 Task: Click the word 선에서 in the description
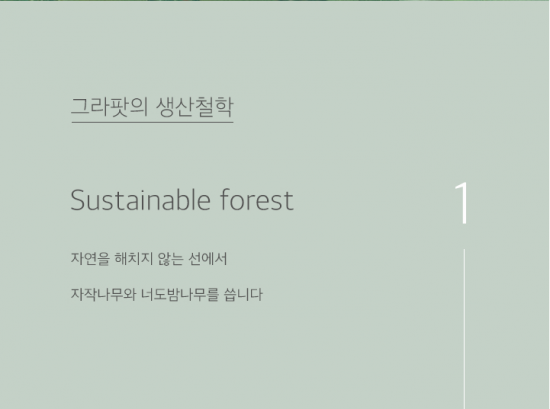click(208, 259)
